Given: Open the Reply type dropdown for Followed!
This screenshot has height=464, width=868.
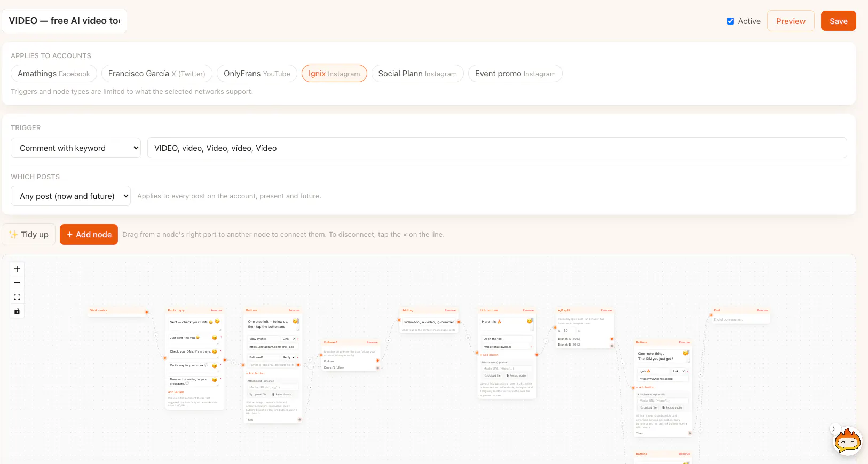Looking at the screenshot, I should point(288,357).
